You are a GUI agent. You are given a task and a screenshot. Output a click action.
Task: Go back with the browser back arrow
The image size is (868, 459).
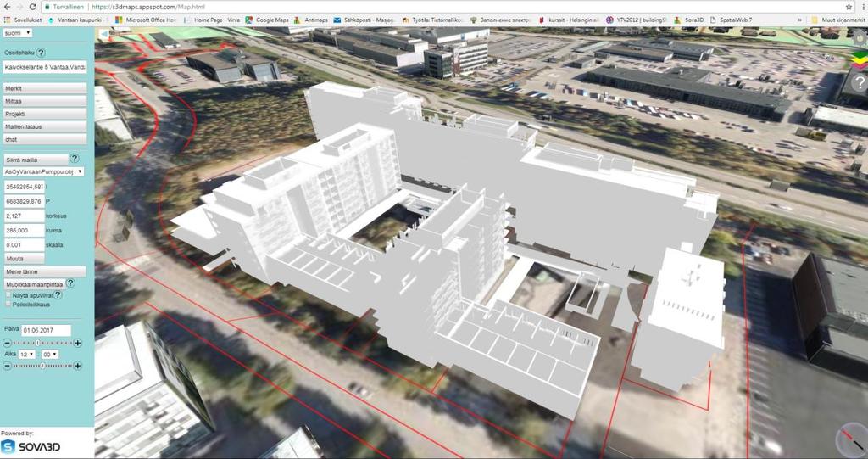coord(7,7)
